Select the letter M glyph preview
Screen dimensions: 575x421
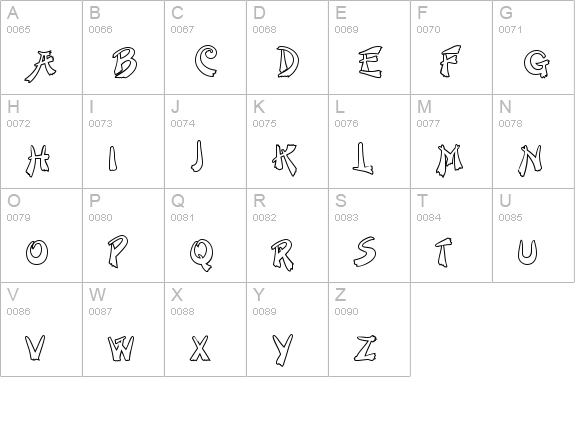450,161
